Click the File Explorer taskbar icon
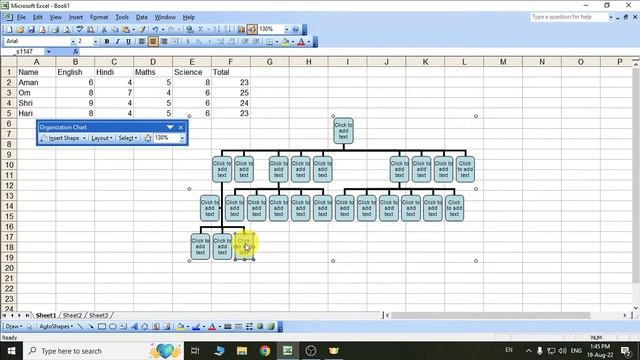Viewport: 640px width, 360px height. point(242,351)
